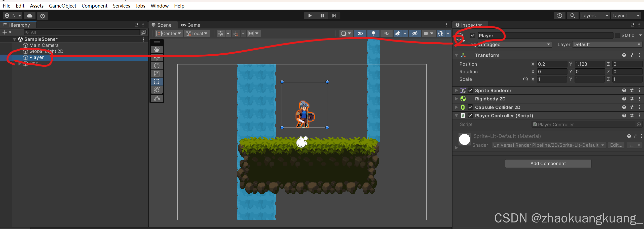Open the Gizmos dropdown arrow
This screenshot has width=644, height=229.
coord(448,33)
